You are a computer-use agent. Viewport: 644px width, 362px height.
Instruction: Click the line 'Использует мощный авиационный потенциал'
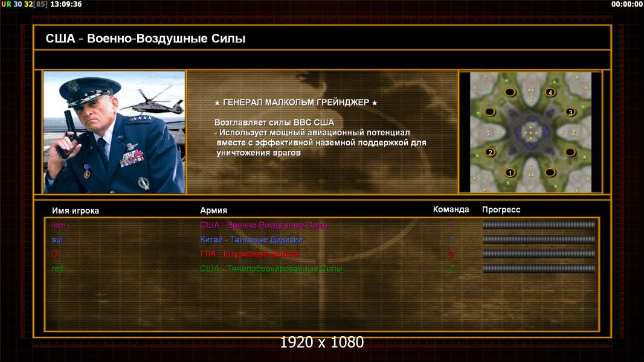click(x=314, y=133)
